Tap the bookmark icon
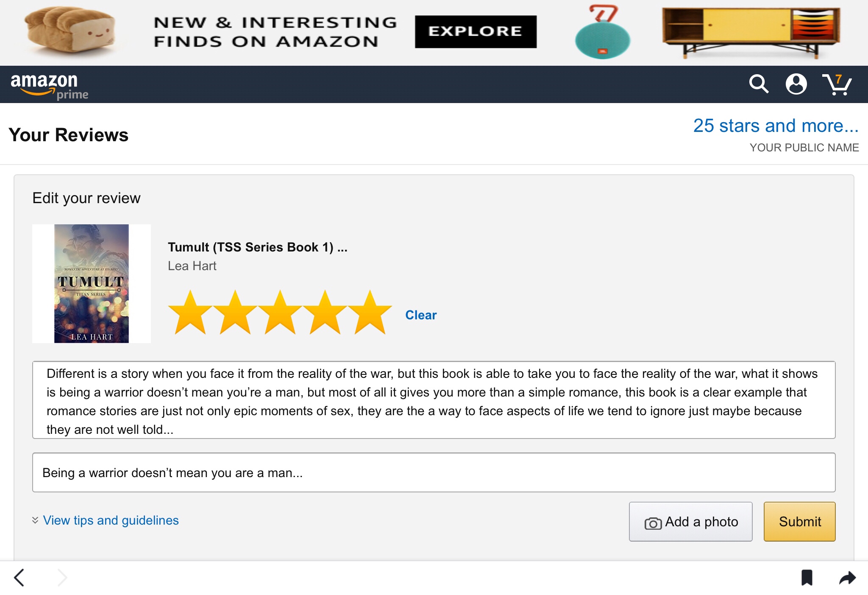This screenshot has width=868, height=595. pyautogui.click(x=807, y=578)
